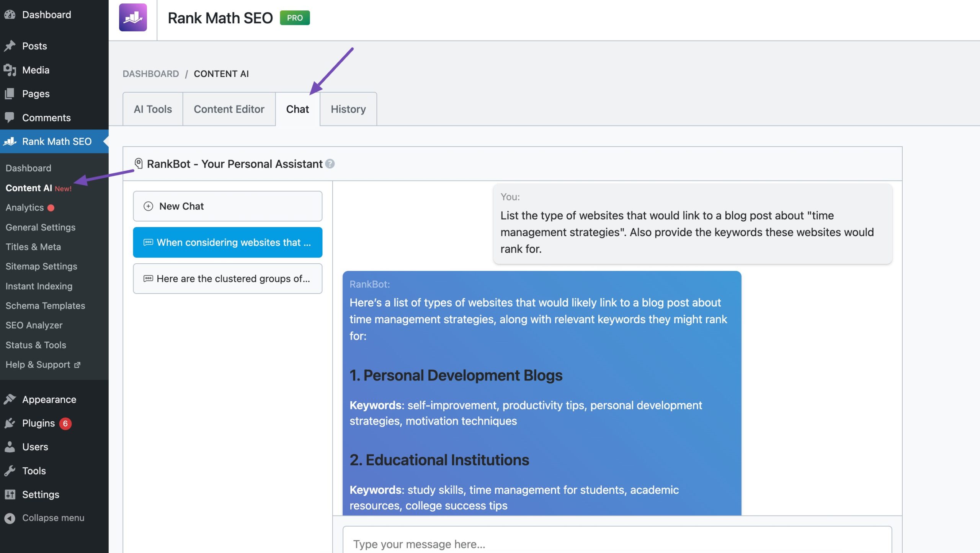Click the Schema Templates sidebar icon
The width and height of the screenshot is (980, 553).
45,305
